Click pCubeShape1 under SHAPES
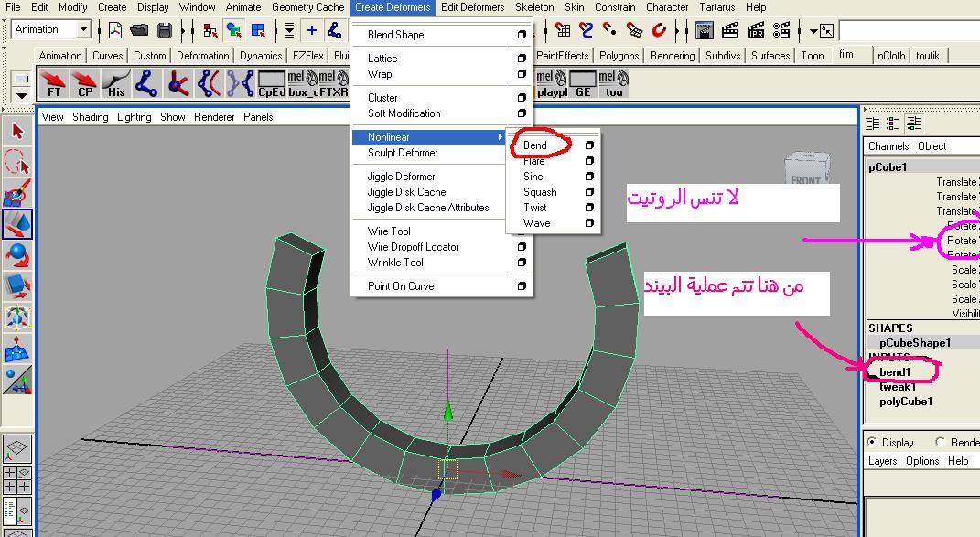Viewport: 980px width, 537px height. [x=915, y=342]
